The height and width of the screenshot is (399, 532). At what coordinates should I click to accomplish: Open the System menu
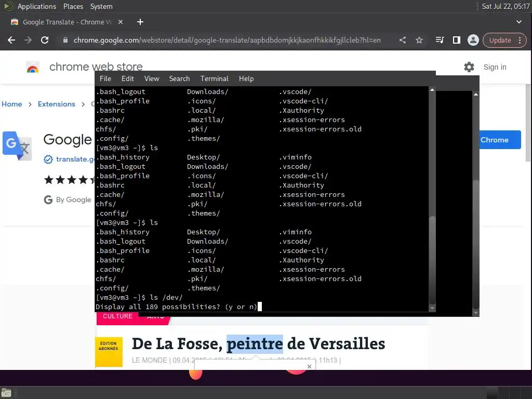coord(101,6)
